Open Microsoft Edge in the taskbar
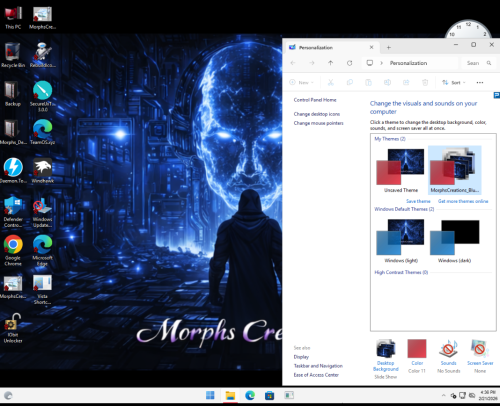500x406 pixels. point(250,396)
